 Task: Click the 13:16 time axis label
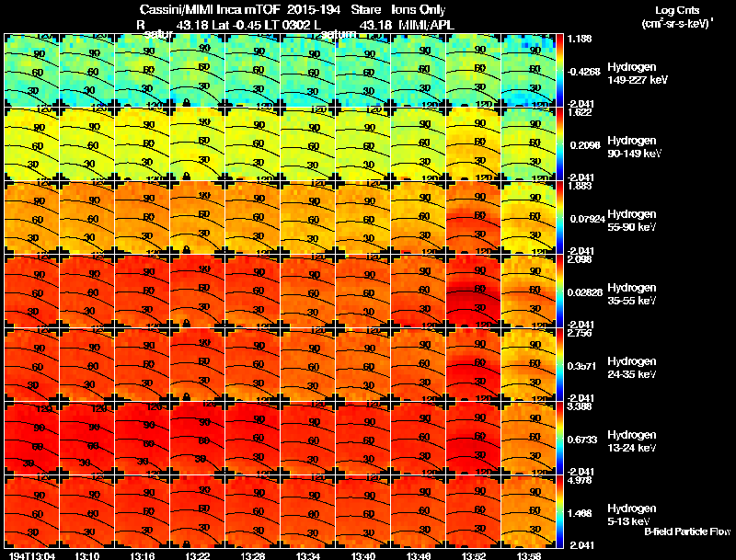click(x=143, y=555)
